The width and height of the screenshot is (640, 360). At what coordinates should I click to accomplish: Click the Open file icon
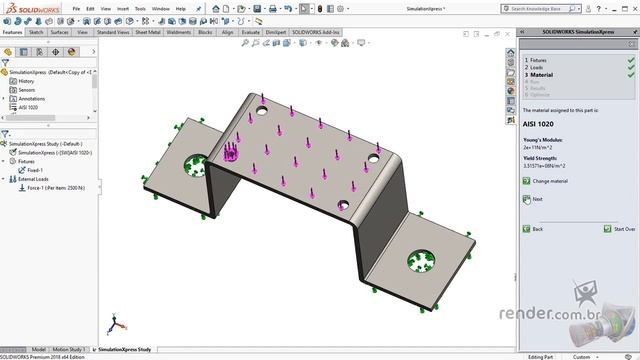pos(241,9)
